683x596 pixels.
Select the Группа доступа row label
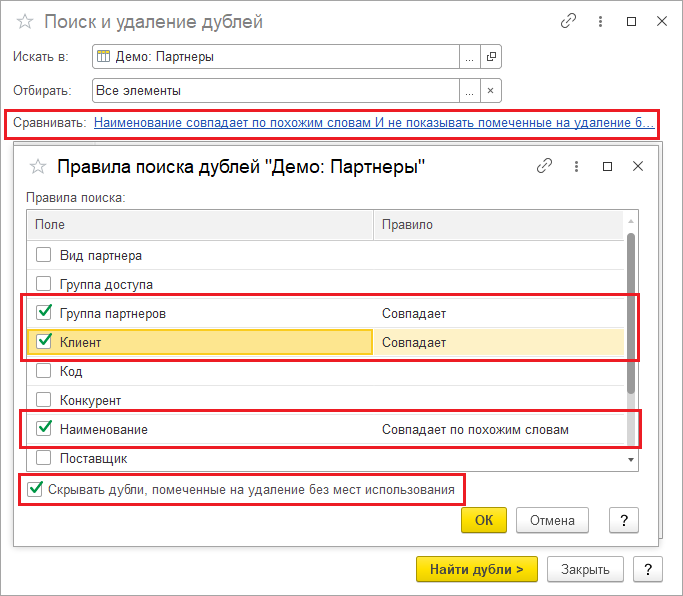pos(106,284)
